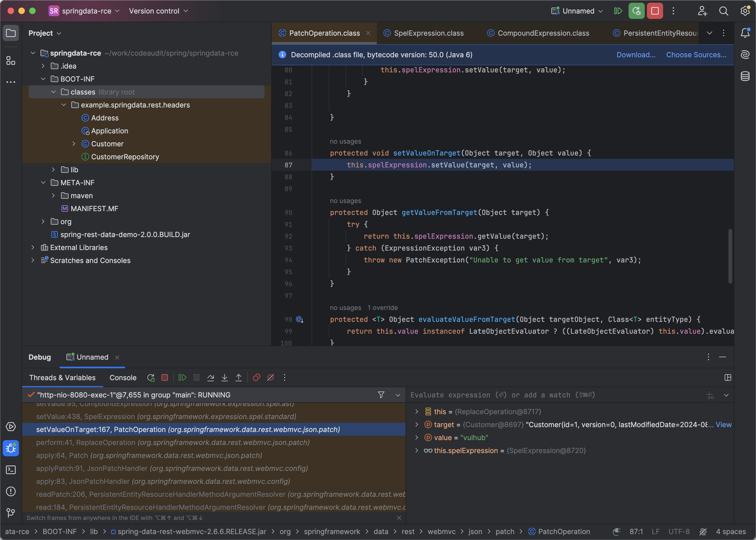Screen dimensions: 756x540
Task: Select the Unnamed debug session tab
Action: pyautogui.click(x=92, y=357)
